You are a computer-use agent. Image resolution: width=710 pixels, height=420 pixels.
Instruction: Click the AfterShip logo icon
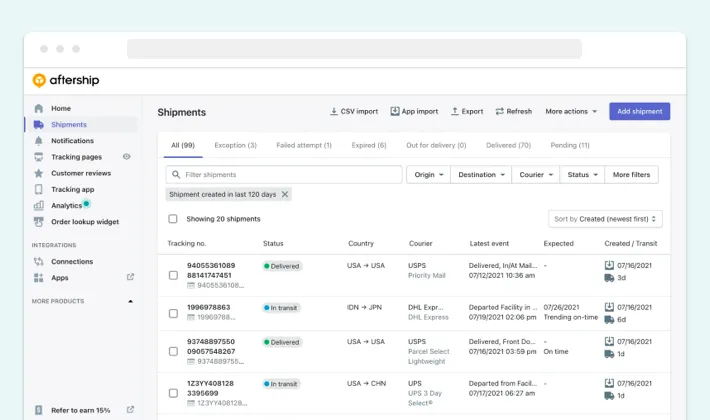click(39, 80)
